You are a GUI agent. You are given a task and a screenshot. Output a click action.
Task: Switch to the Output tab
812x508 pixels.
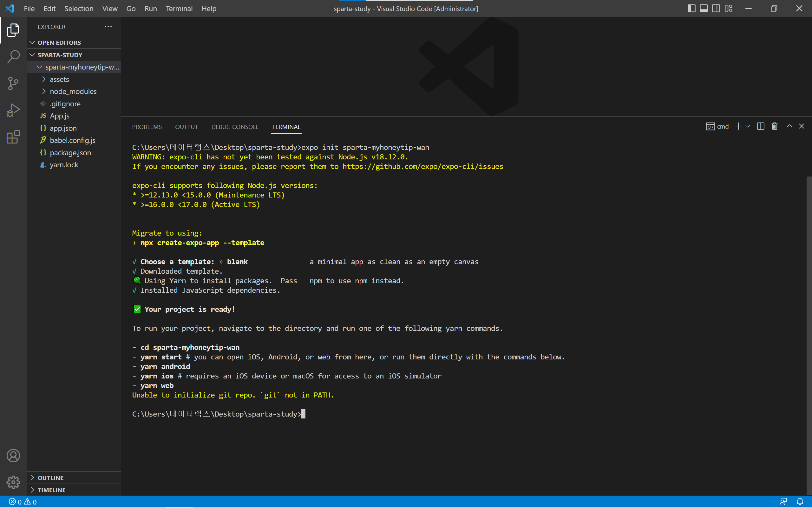pos(186,127)
